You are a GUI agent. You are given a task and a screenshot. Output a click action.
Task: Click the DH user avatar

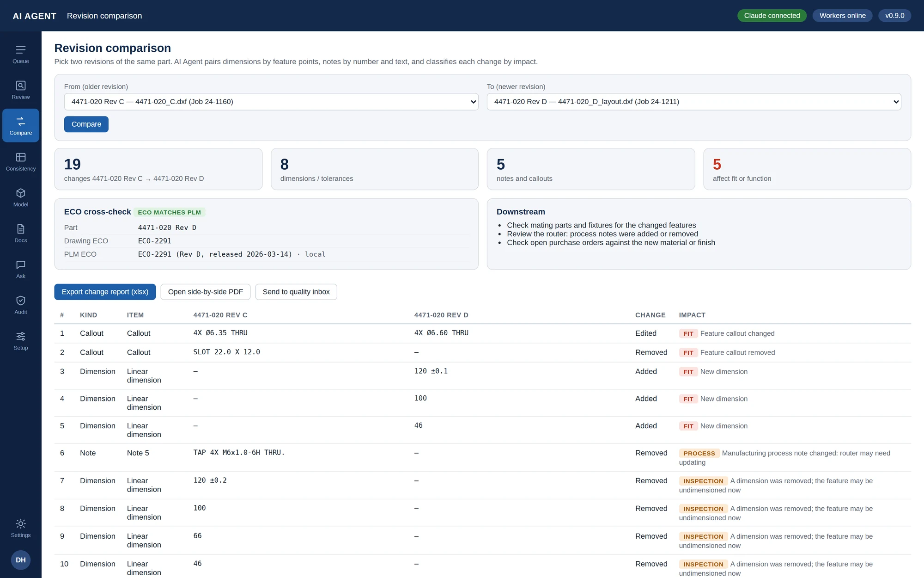21,560
